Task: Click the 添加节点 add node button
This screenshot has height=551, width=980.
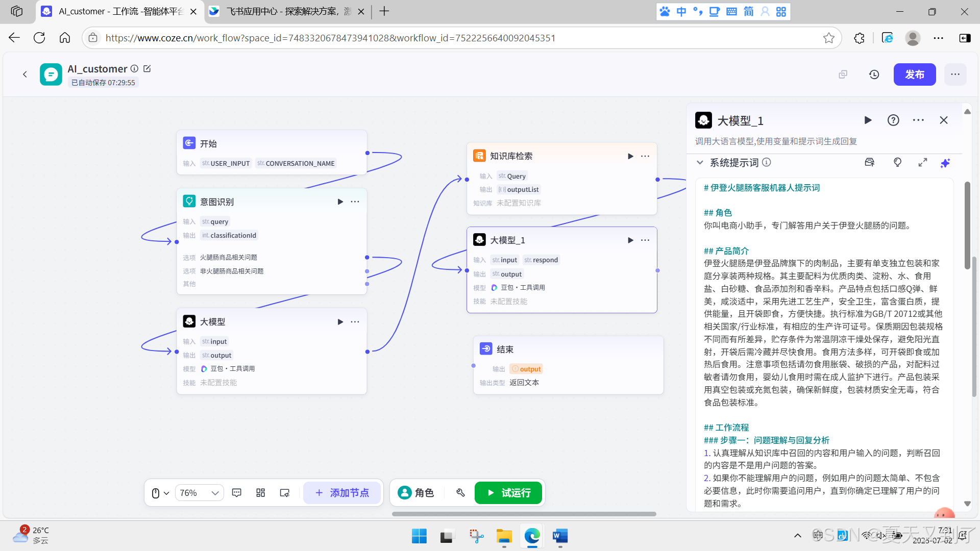Action: 342,493
